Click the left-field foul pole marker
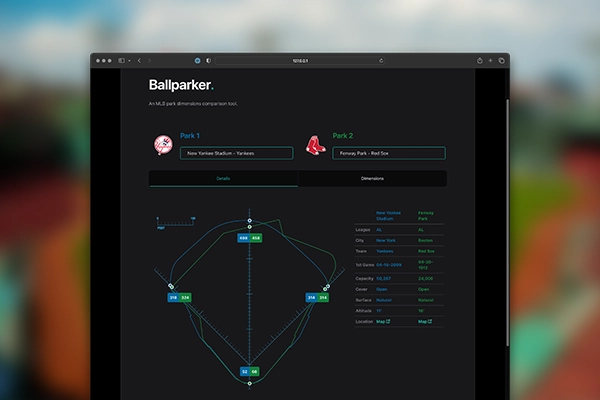 pyautogui.click(x=171, y=286)
